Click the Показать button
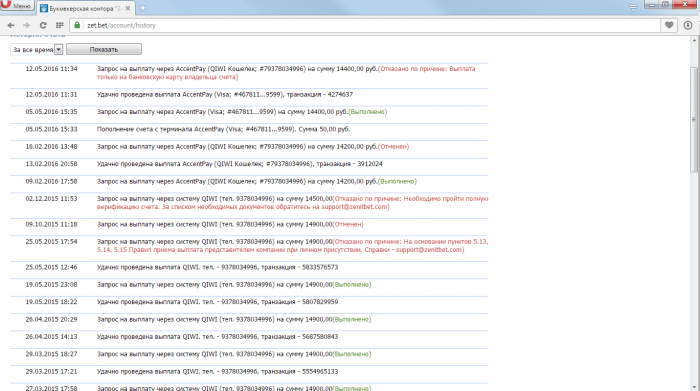 pos(104,50)
